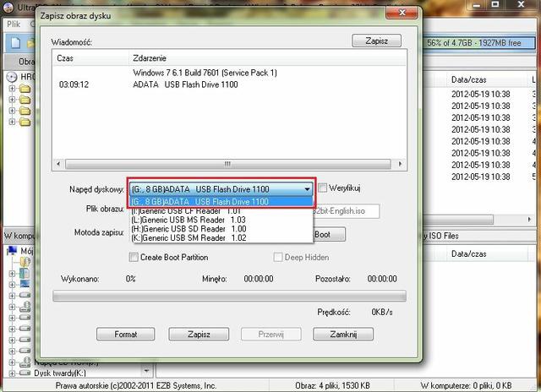Open the Plik menu in UltraISO

tap(14, 24)
